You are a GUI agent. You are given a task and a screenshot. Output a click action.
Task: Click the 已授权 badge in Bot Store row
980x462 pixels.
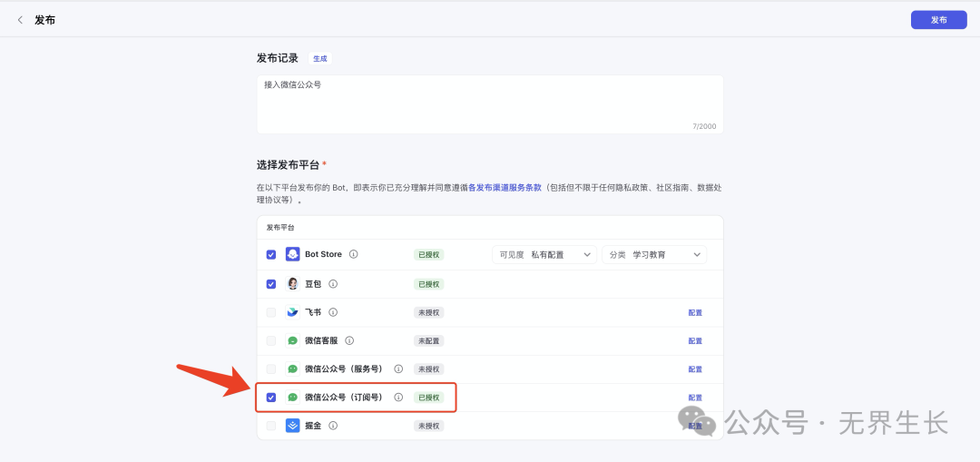click(428, 254)
